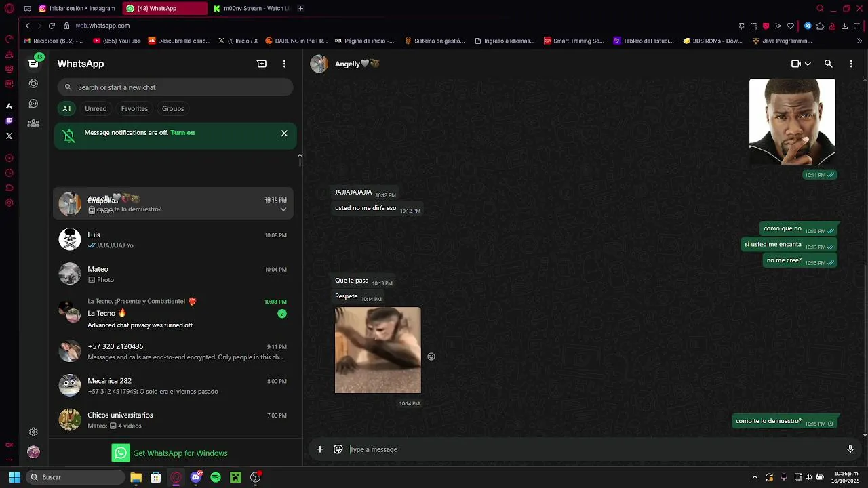Click the taskbar Buscar search box
Viewport: 868px width, 488px height.
(x=76, y=477)
